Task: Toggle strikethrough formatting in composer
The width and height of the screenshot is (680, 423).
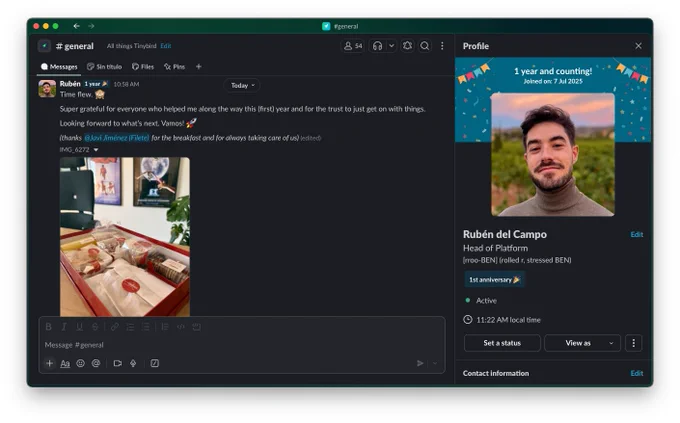Action: [x=95, y=327]
